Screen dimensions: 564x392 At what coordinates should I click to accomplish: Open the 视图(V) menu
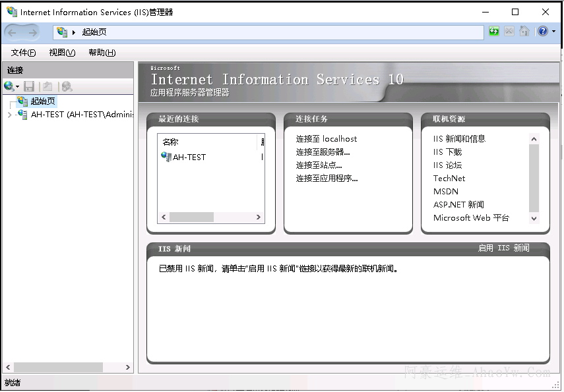(62, 53)
